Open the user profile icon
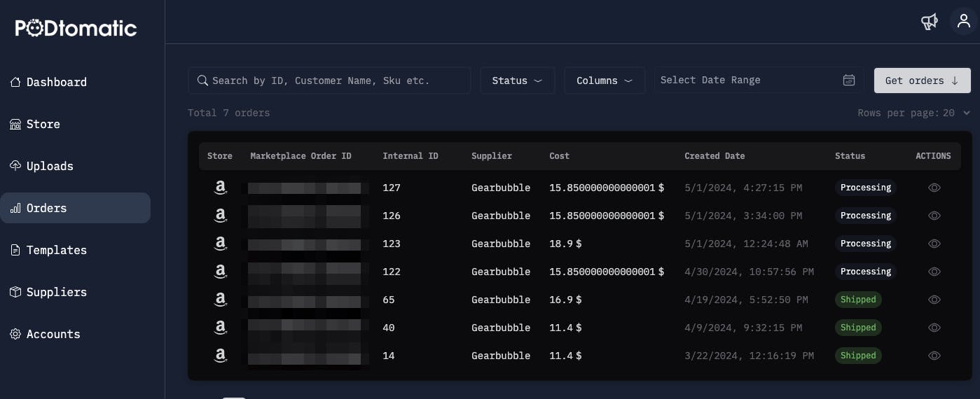The width and height of the screenshot is (980, 399). pyautogui.click(x=963, y=22)
